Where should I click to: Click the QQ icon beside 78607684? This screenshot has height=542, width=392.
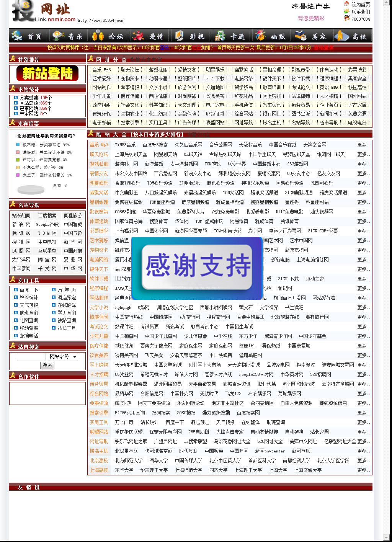[x=346, y=18]
